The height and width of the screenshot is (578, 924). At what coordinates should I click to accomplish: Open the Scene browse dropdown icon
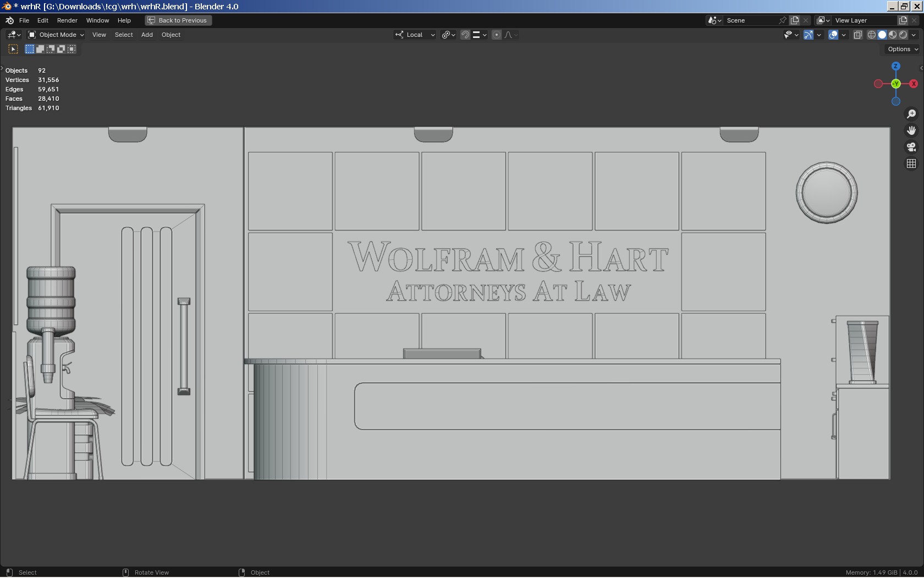714,20
